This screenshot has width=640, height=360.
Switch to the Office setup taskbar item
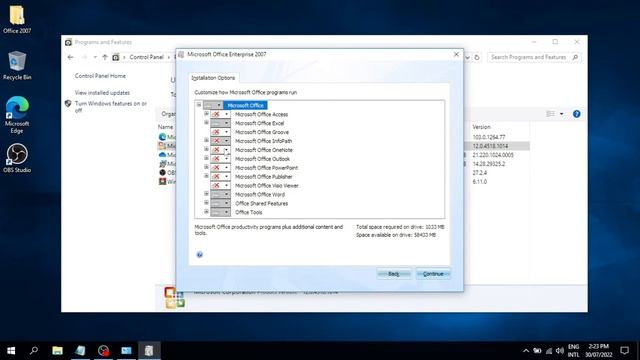click(x=149, y=350)
